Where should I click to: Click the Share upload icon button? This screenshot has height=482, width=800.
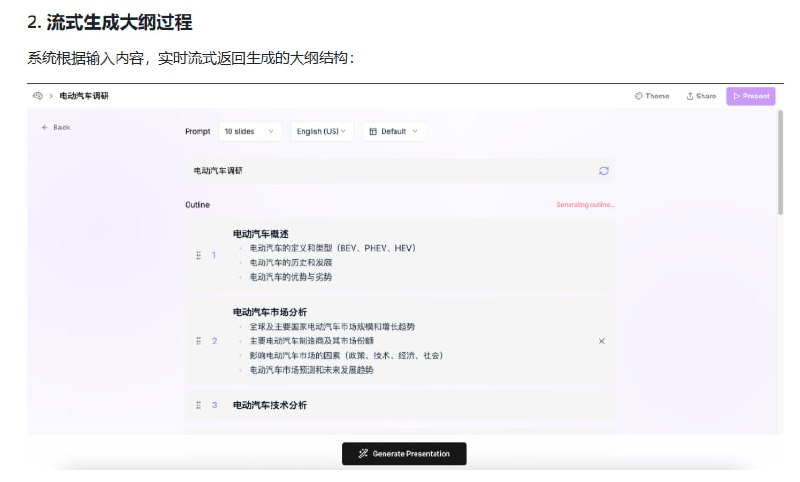pos(701,96)
